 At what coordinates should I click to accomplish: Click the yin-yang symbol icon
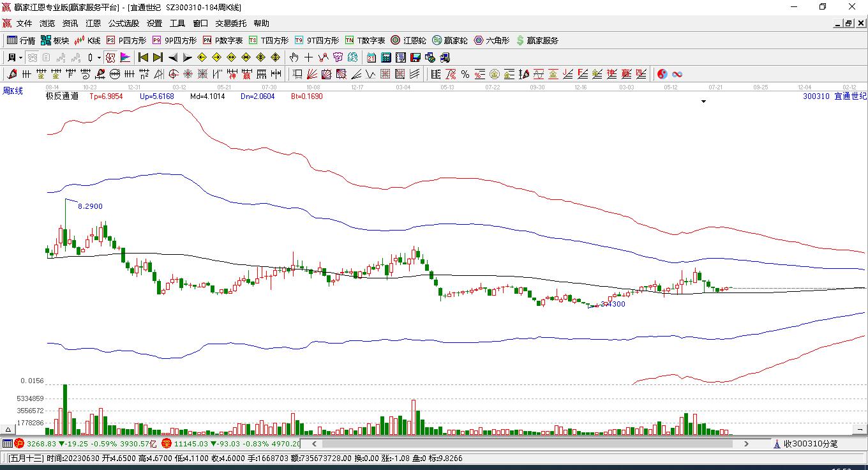point(662,74)
